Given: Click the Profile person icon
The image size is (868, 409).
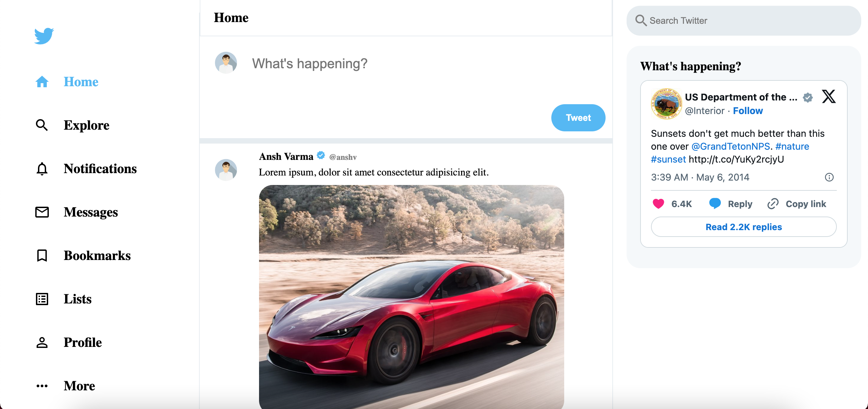Looking at the screenshot, I should [42, 342].
